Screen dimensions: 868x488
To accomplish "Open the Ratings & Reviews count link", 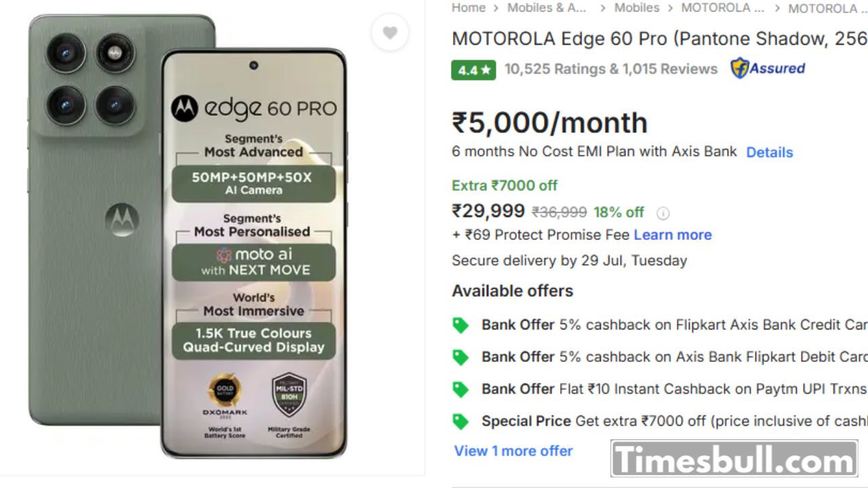I will (x=610, y=69).
